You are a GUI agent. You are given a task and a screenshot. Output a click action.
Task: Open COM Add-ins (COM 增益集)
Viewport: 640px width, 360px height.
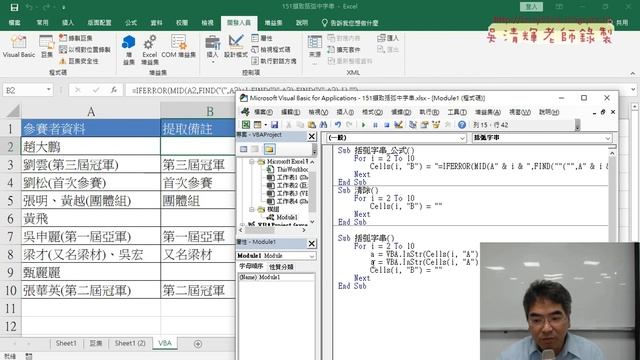[x=179, y=46]
